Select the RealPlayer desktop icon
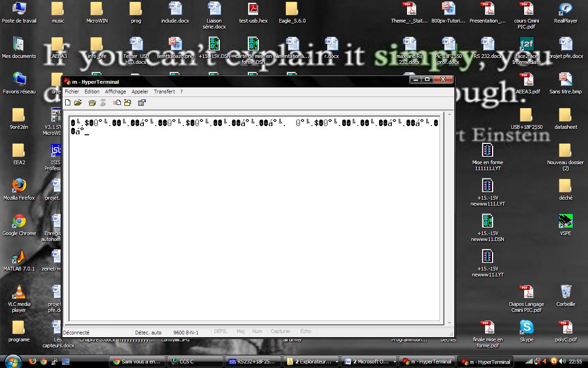588x368 pixels. click(x=565, y=13)
